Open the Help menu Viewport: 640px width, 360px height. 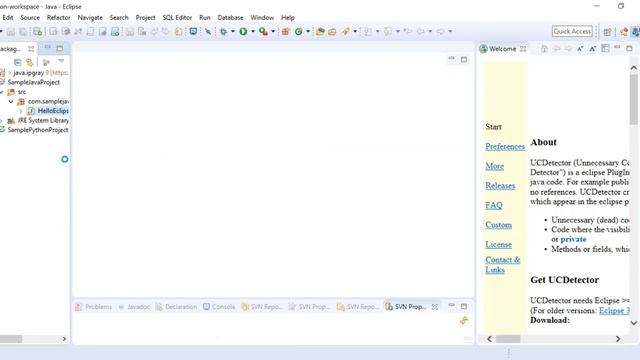(x=288, y=18)
